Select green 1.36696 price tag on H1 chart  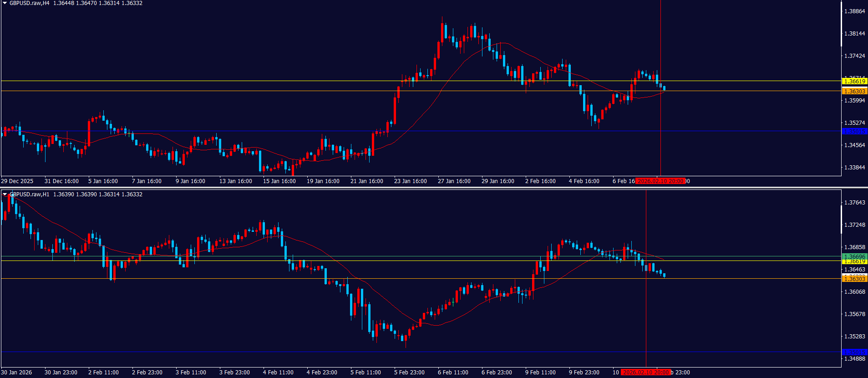[x=854, y=257]
